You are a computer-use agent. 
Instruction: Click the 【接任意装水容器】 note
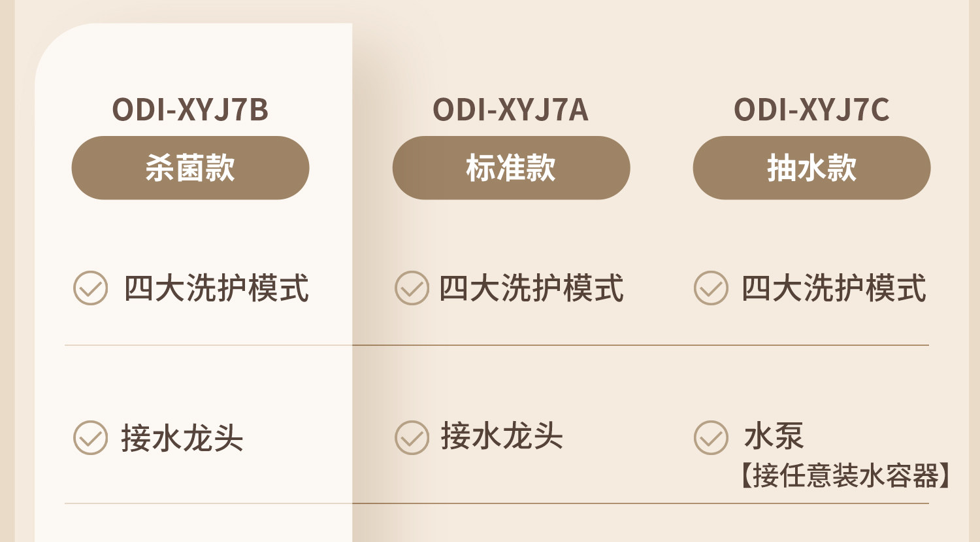click(x=845, y=476)
